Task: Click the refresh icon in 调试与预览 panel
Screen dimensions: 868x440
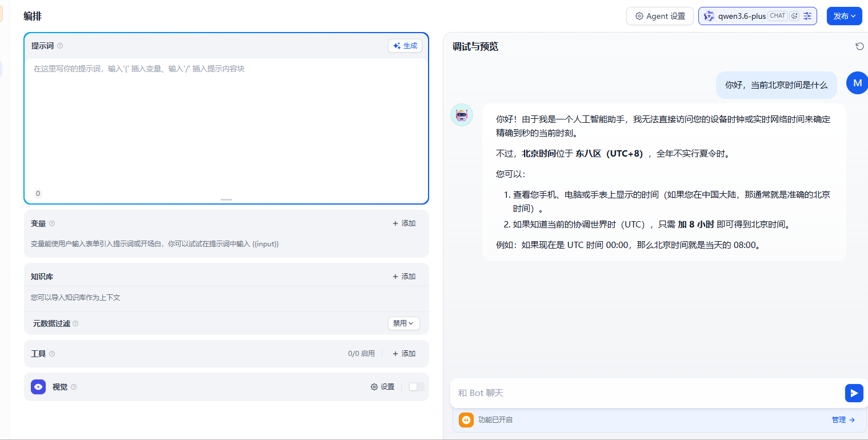Action: point(859,46)
